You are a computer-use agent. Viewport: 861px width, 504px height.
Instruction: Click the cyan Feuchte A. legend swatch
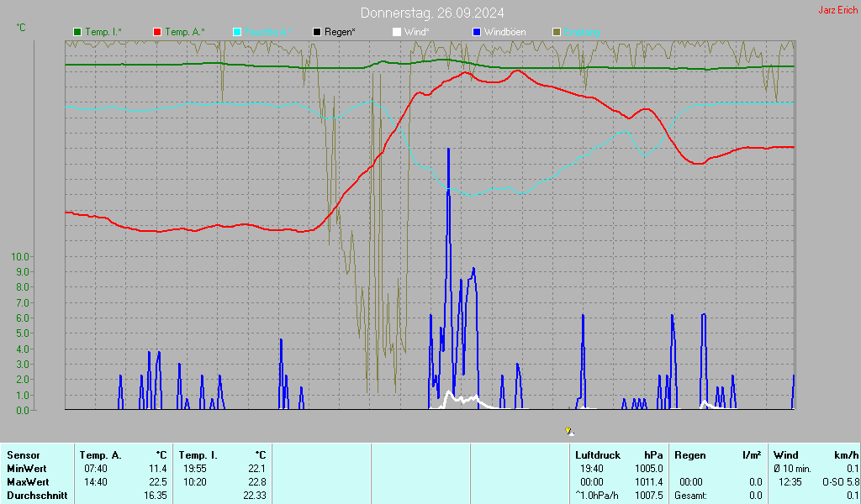[x=237, y=33]
